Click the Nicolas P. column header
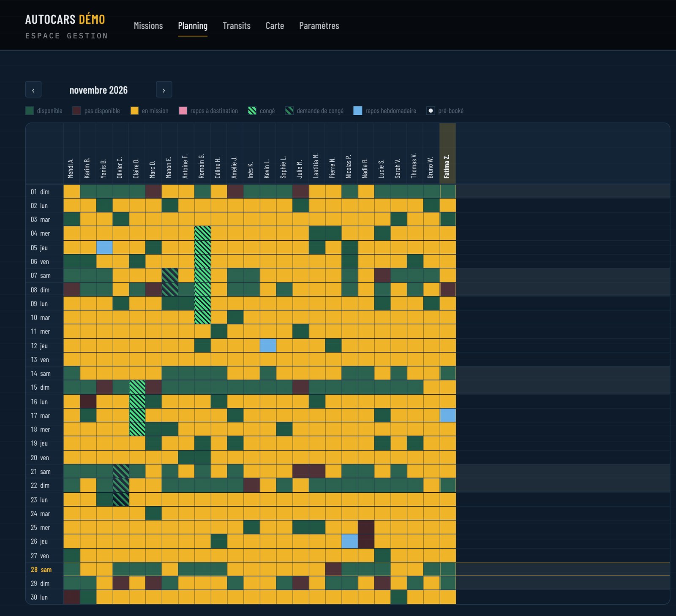This screenshot has width=676, height=616. click(349, 153)
